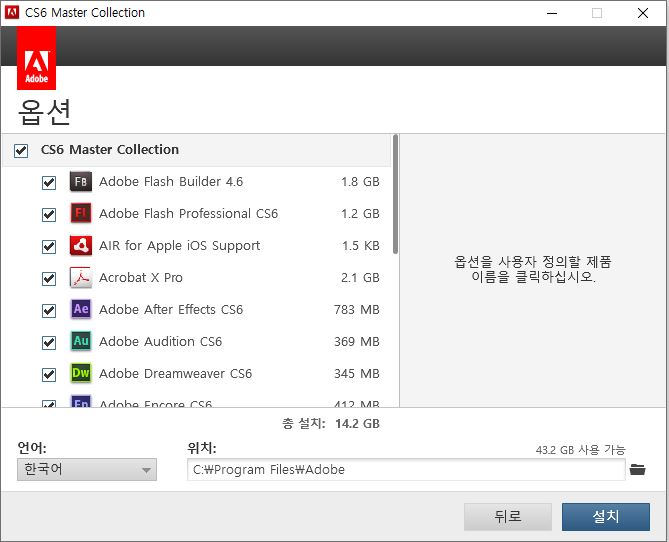Select the Adobe Audition CS6 product name
The height and width of the screenshot is (542, 669).
click(160, 342)
